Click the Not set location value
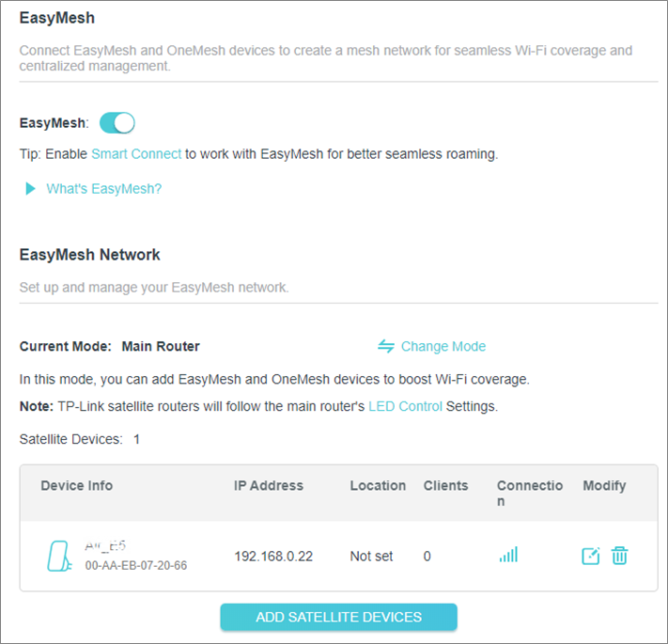 coord(371,557)
